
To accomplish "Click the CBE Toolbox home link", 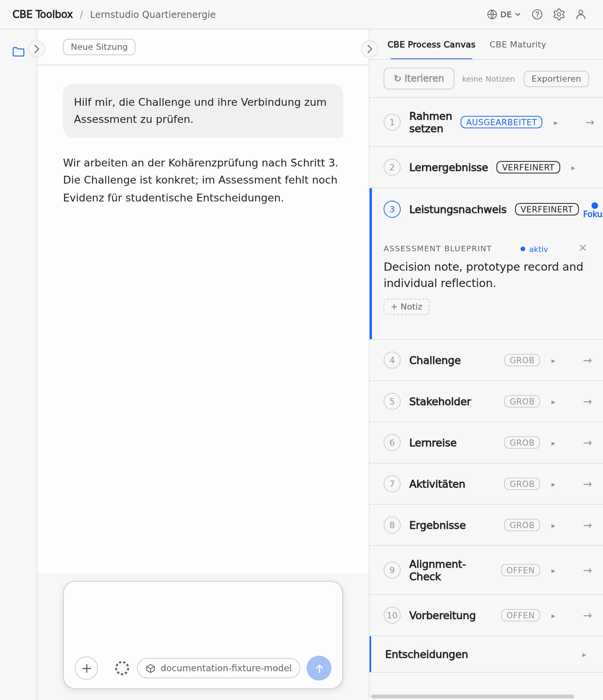I will (43, 14).
